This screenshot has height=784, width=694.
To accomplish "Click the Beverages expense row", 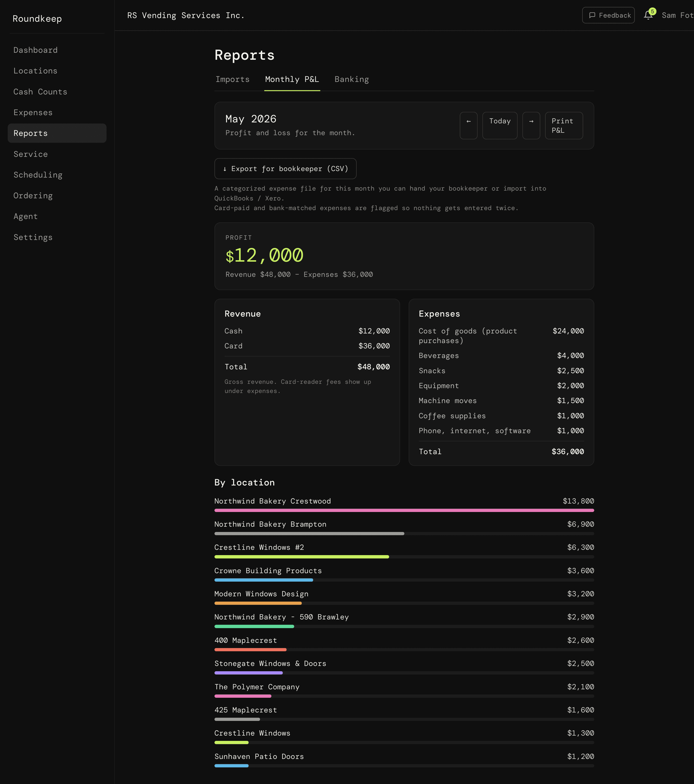I will pos(501,356).
